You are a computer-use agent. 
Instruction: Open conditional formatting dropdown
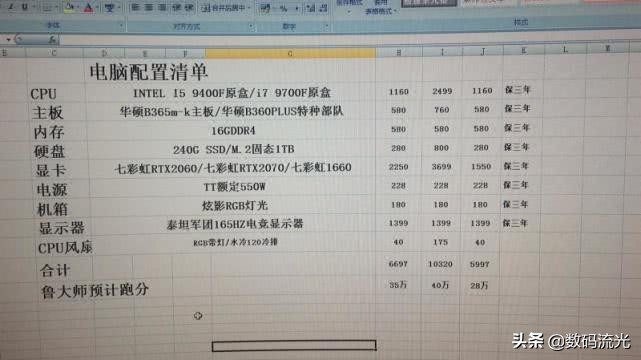coord(349,7)
